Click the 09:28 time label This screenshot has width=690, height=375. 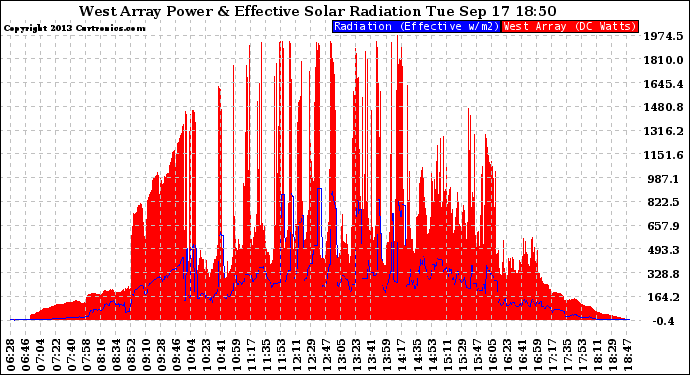pos(161,354)
